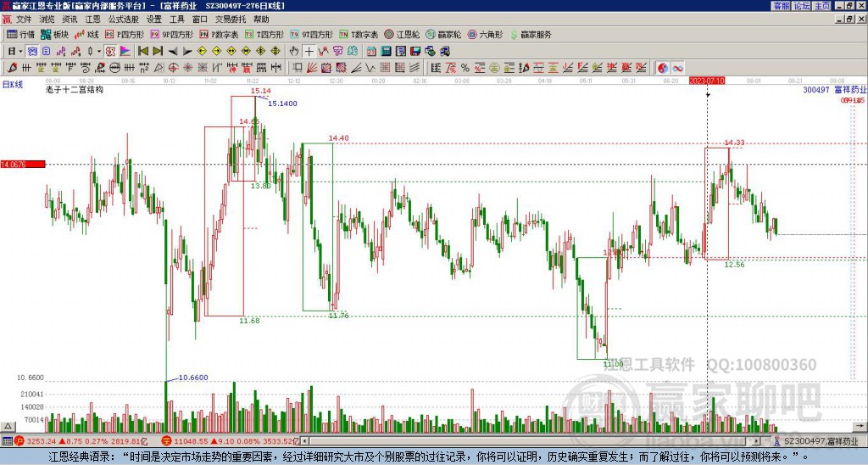Viewport: 868px width, 465px height.
Task: Select the red pencil drawing tool
Action: 12,68
